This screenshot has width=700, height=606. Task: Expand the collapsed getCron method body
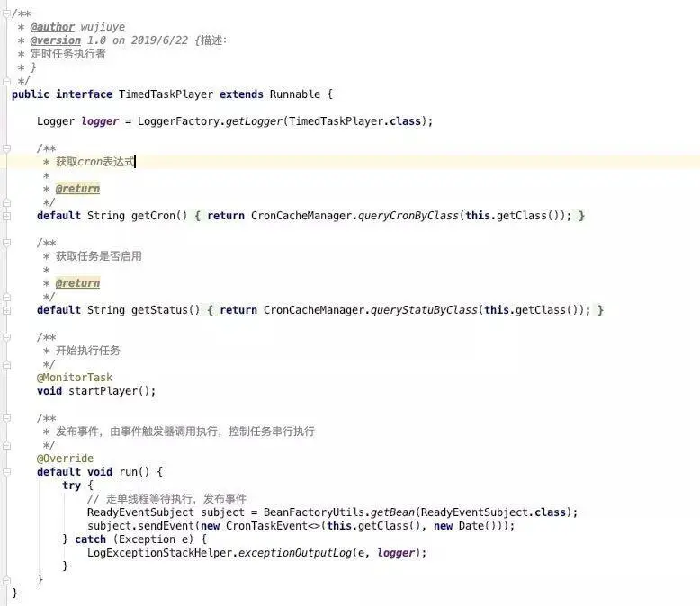(x=6, y=216)
